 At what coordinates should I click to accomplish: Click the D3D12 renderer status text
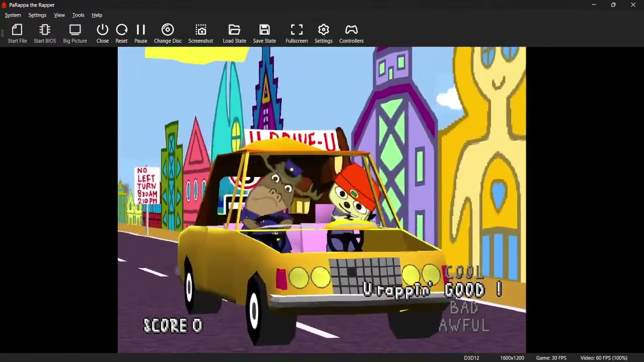pos(471,358)
